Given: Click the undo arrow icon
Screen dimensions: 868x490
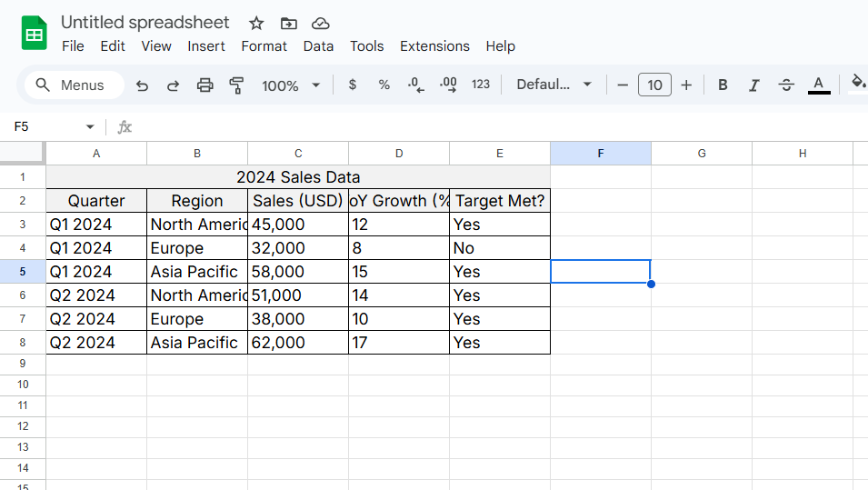Looking at the screenshot, I should point(142,85).
